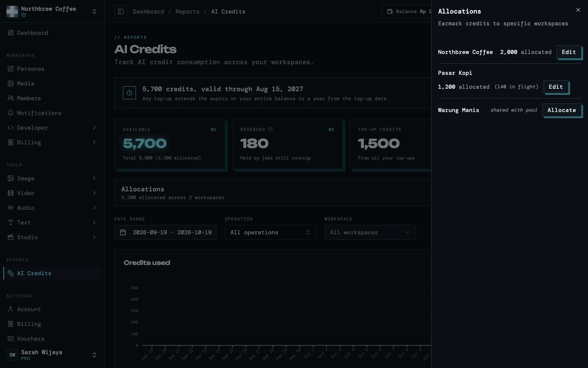Click the Reserved help question icon
Image resolution: width=588 pixels, height=368 pixels.
pyautogui.click(x=270, y=129)
